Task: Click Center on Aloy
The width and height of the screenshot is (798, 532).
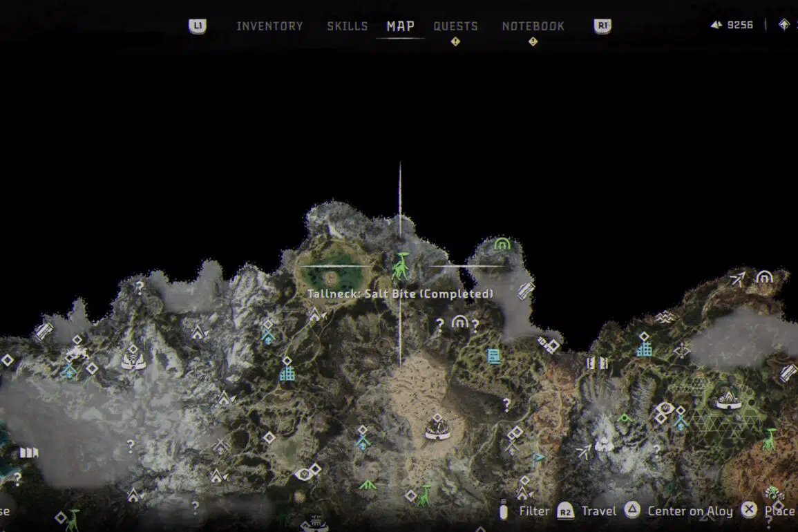Action: point(678,511)
